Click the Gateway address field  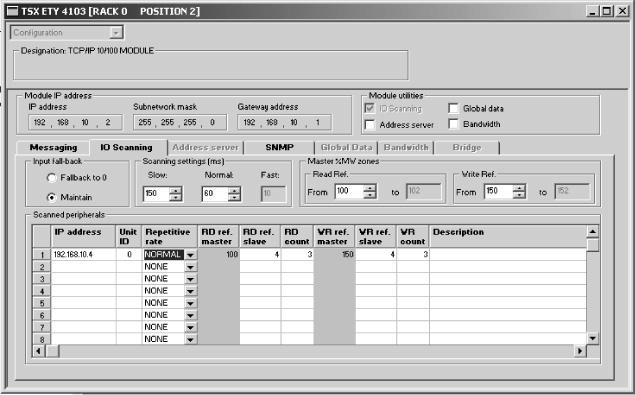[284, 122]
